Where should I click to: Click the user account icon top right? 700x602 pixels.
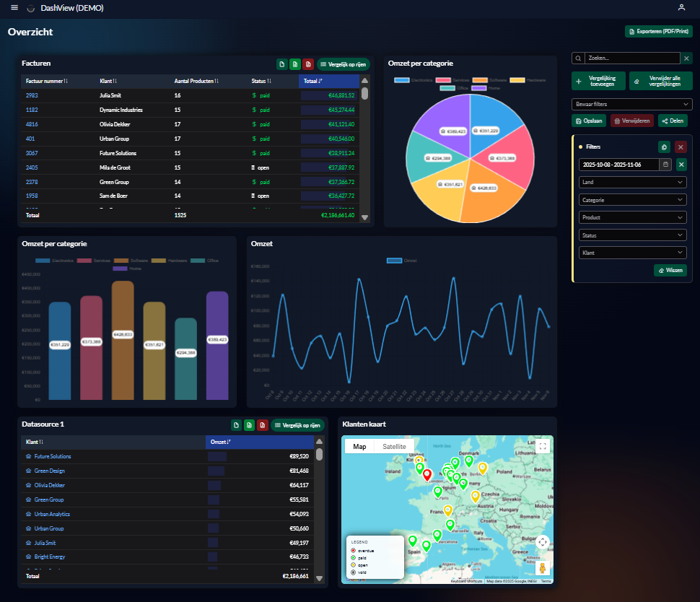681,7
